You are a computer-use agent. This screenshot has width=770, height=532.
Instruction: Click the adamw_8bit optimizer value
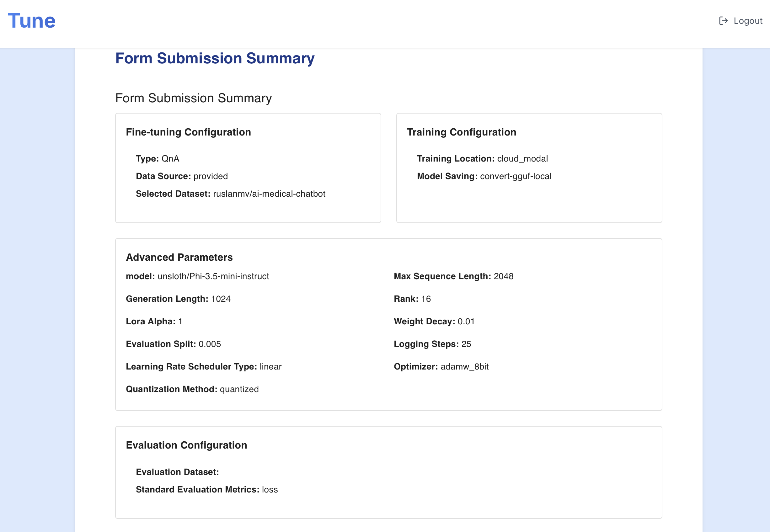point(464,367)
